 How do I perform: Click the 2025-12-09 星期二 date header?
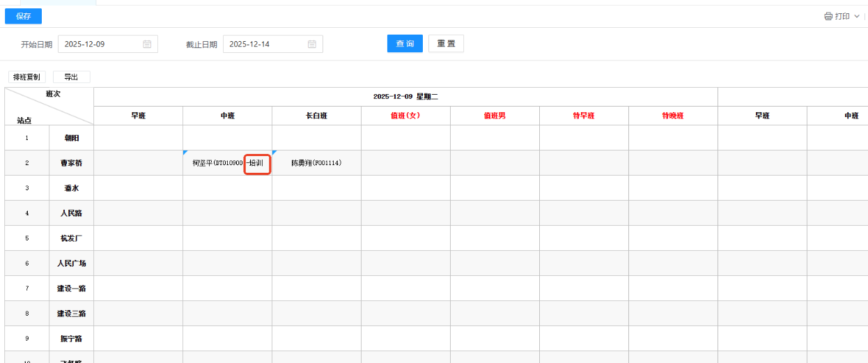[x=405, y=97]
